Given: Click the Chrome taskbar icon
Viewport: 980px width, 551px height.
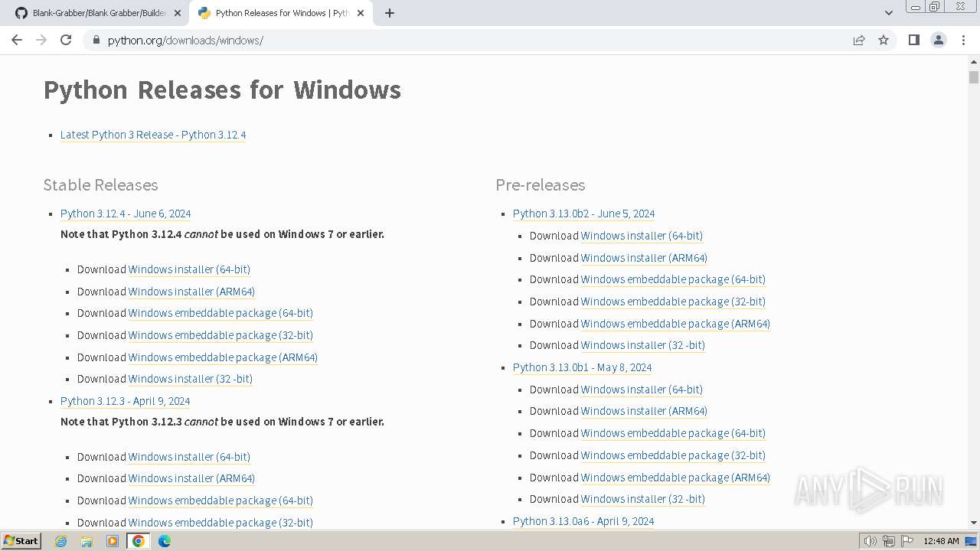Looking at the screenshot, I should [139, 541].
